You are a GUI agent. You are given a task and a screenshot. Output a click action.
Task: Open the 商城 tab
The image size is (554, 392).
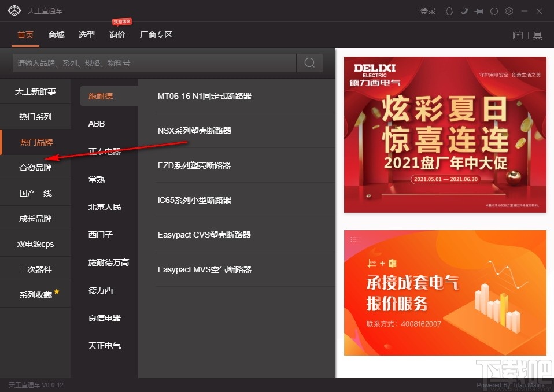click(56, 35)
